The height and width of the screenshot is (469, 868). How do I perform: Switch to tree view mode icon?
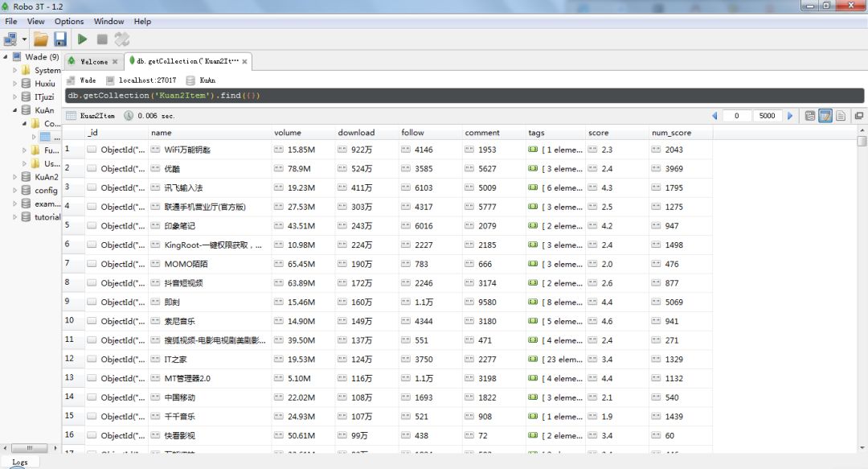coord(810,116)
